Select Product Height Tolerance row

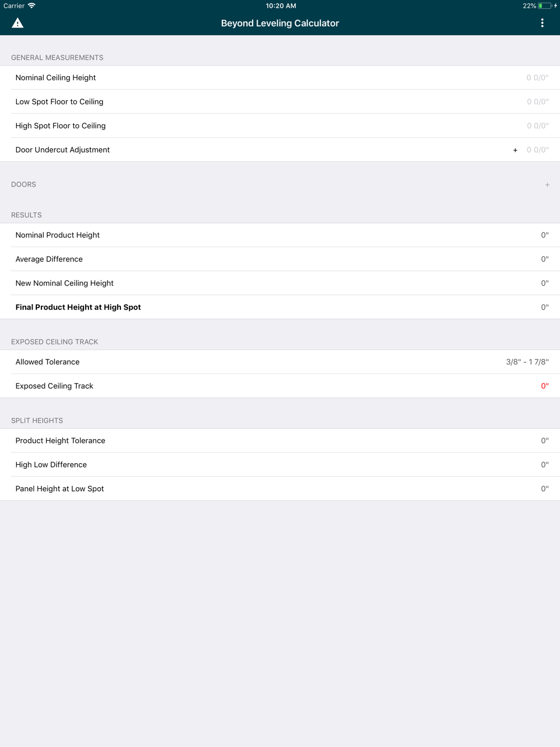280,441
